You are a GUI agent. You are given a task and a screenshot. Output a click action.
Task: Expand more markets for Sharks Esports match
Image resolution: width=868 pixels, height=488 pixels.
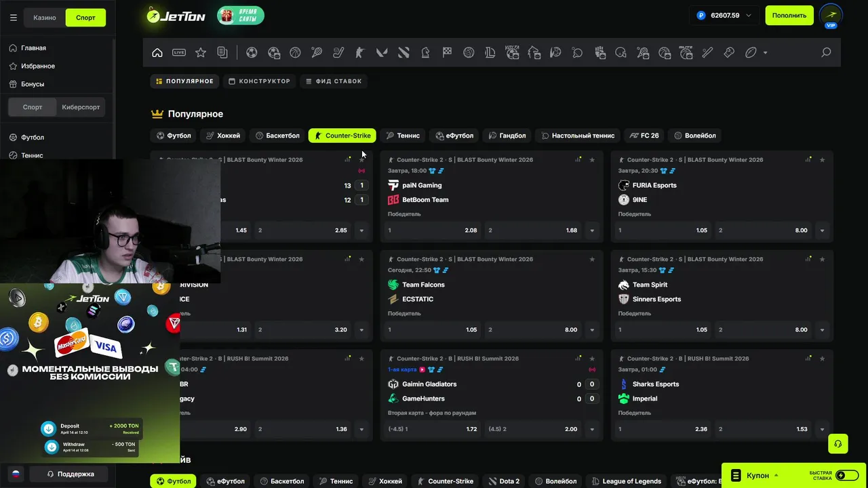point(822,429)
